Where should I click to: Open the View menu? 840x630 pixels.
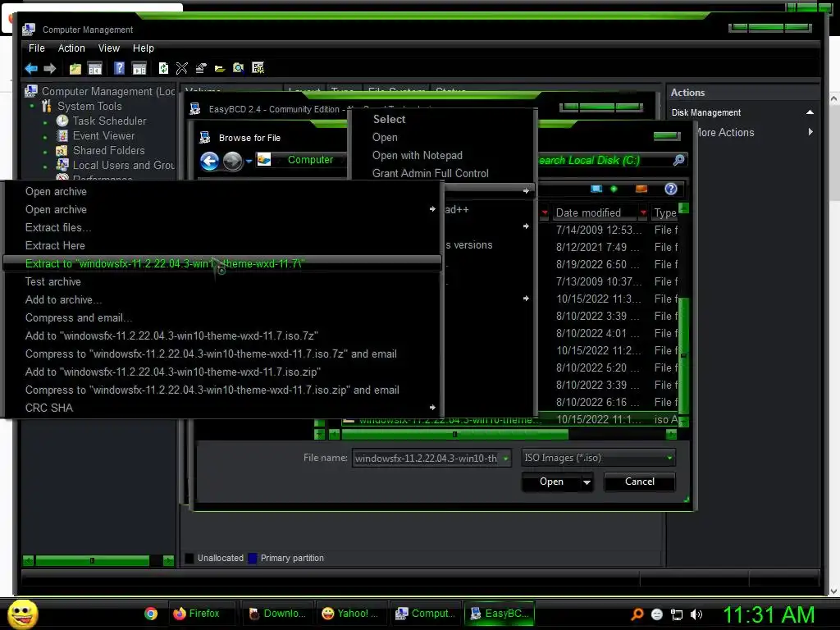point(109,48)
